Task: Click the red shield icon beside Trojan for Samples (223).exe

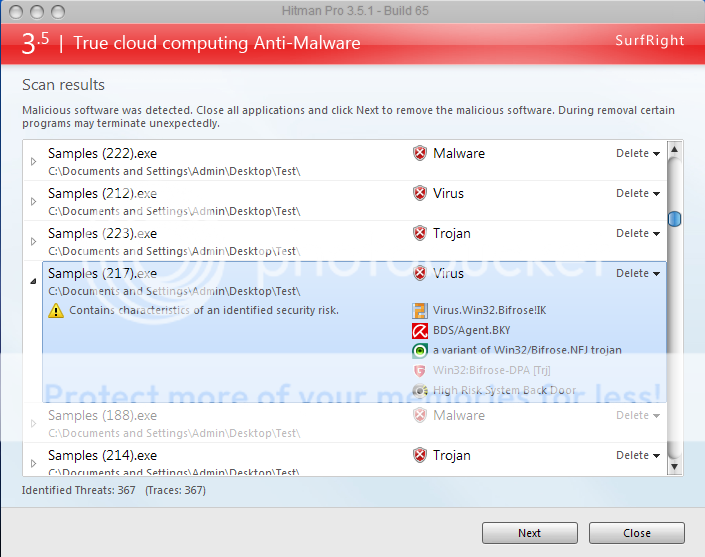Action: tap(420, 233)
